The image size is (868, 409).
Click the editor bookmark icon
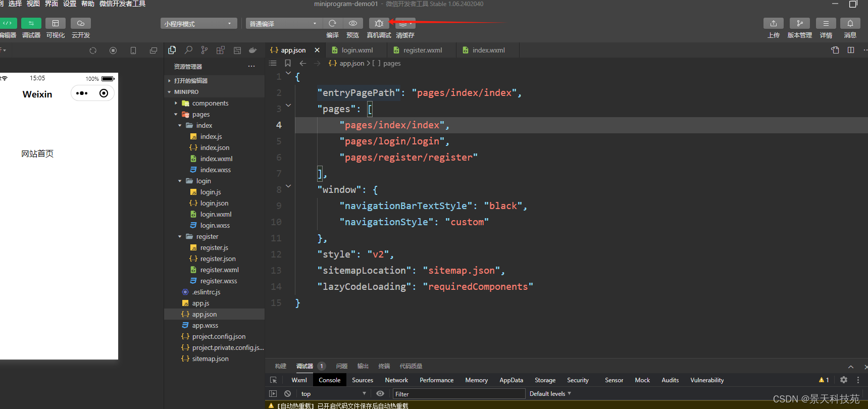click(x=288, y=63)
